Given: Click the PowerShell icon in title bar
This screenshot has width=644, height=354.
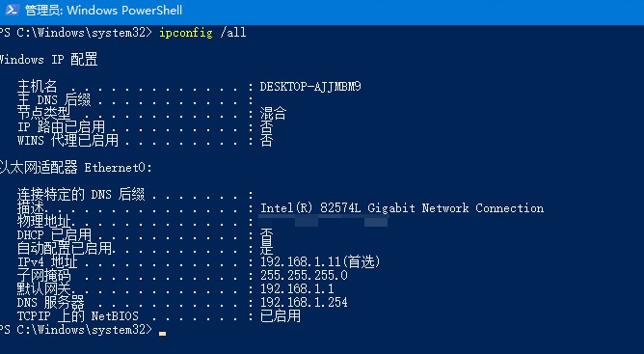Looking at the screenshot, I should tap(12, 10).
